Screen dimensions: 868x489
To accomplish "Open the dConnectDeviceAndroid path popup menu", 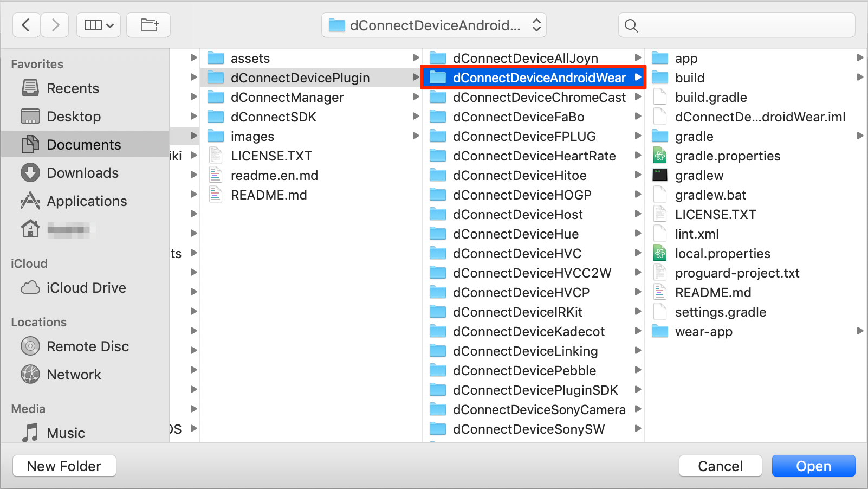I will (x=434, y=25).
